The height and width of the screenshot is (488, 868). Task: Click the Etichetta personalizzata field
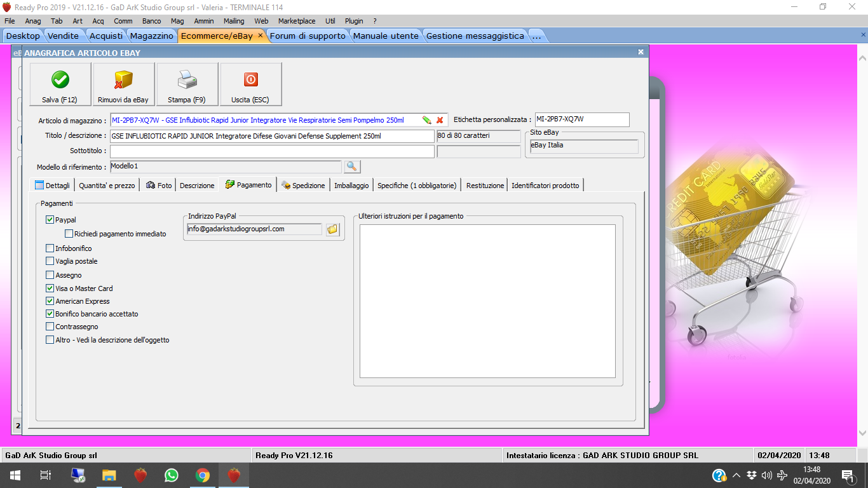point(582,119)
